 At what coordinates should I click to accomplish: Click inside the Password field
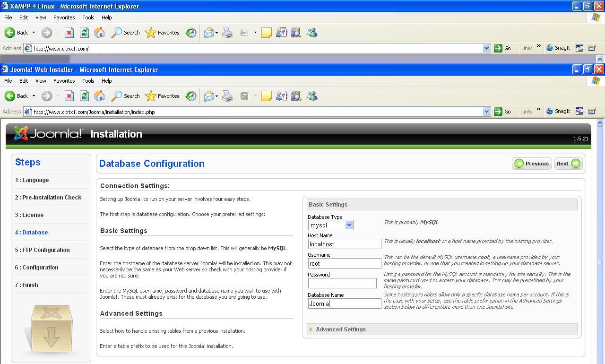pyautogui.click(x=342, y=283)
